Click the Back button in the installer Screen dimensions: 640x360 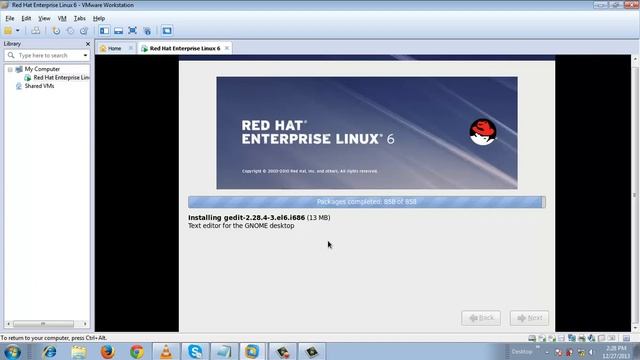pos(481,318)
